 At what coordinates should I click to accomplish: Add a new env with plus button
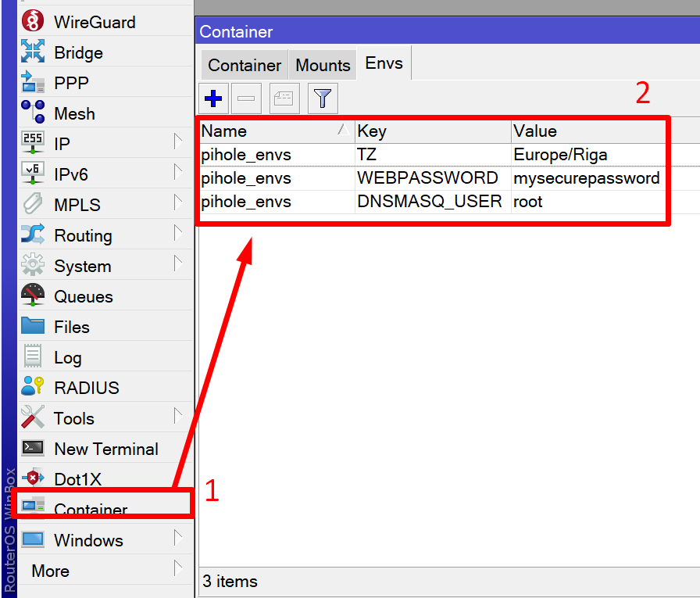(x=213, y=98)
